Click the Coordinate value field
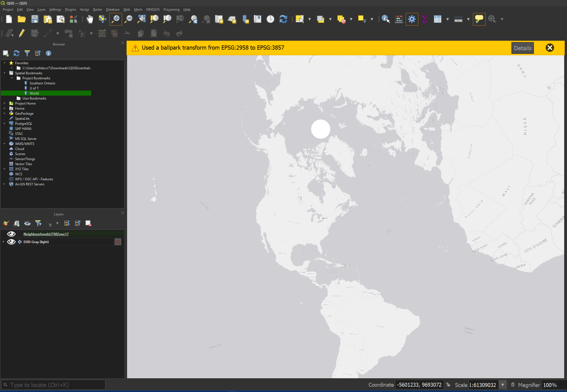 [x=419, y=385]
